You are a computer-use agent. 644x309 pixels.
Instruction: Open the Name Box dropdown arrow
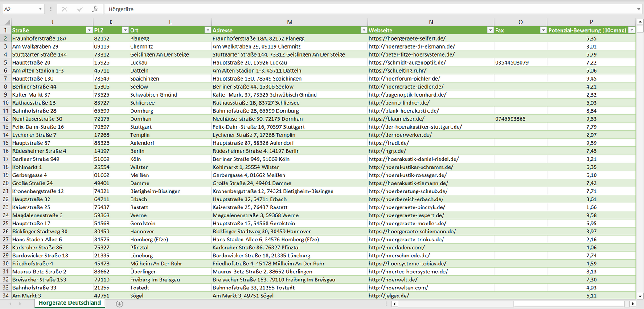tap(40, 9)
